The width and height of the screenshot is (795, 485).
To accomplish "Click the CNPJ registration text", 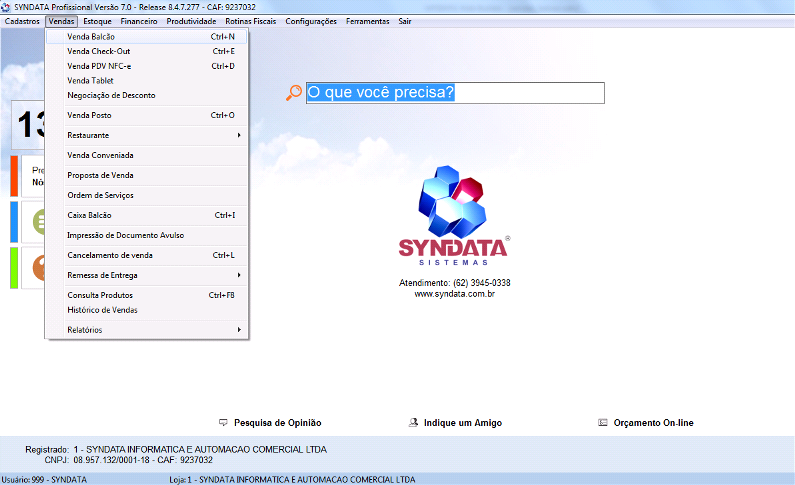I will click(128, 460).
